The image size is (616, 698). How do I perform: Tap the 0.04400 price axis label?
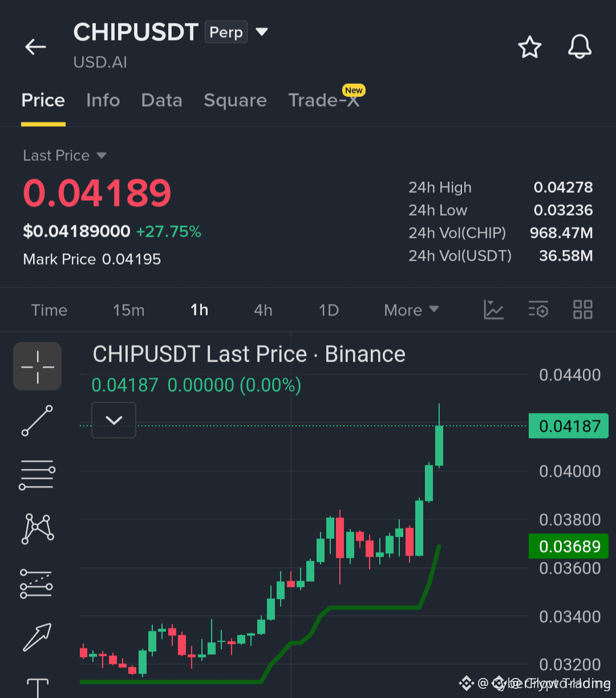[570, 375]
